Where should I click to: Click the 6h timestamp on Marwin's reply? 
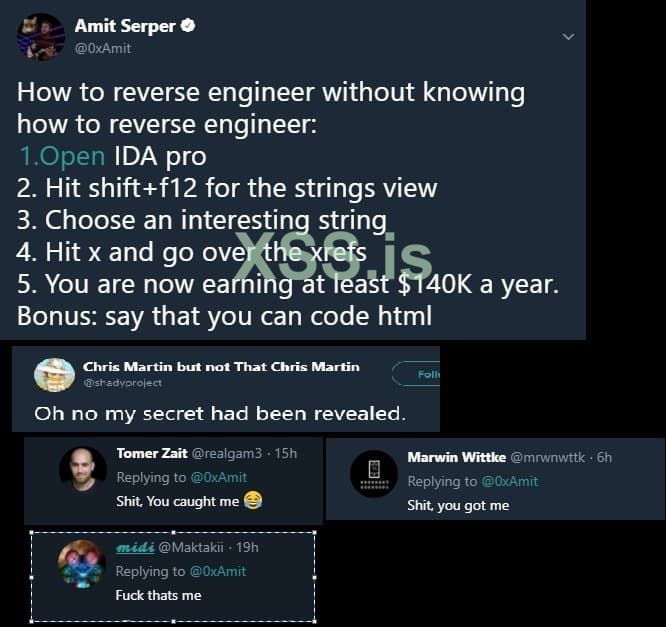pyautogui.click(x=603, y=457)
